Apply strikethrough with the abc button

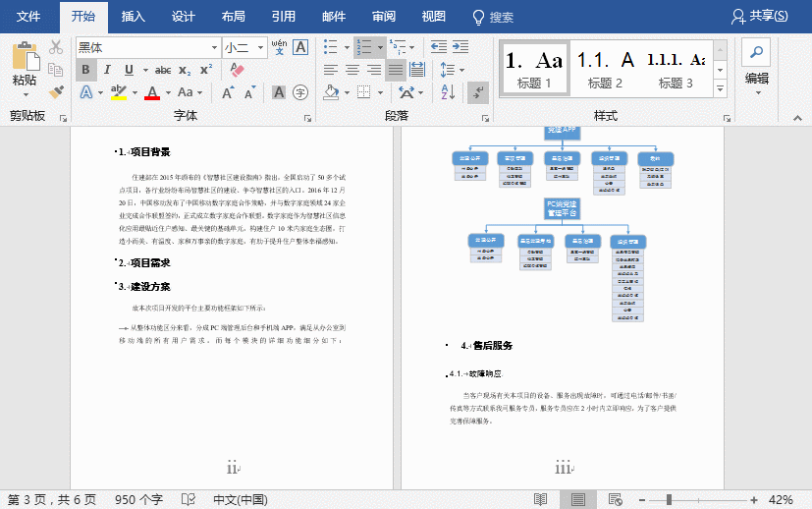[x=163, y=70]
